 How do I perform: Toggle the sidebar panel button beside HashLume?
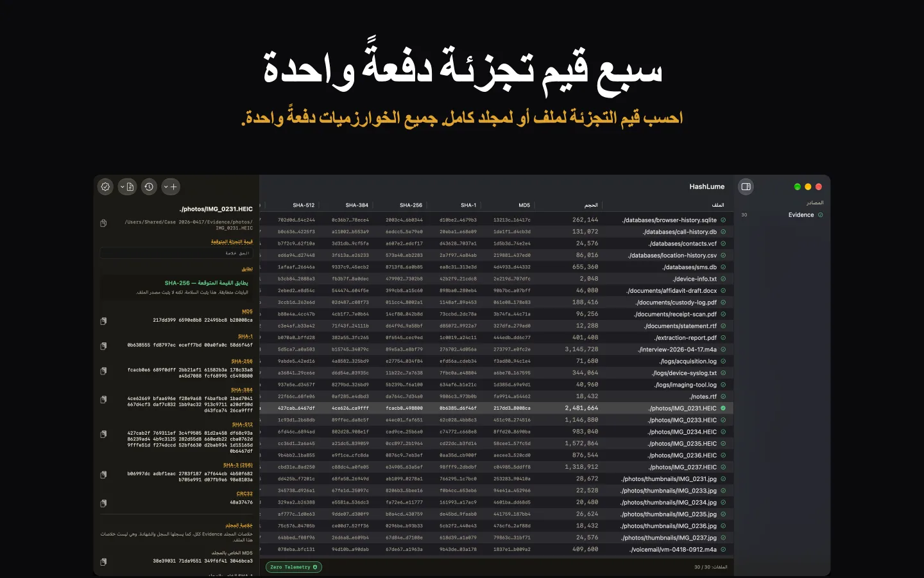(746, 187)
